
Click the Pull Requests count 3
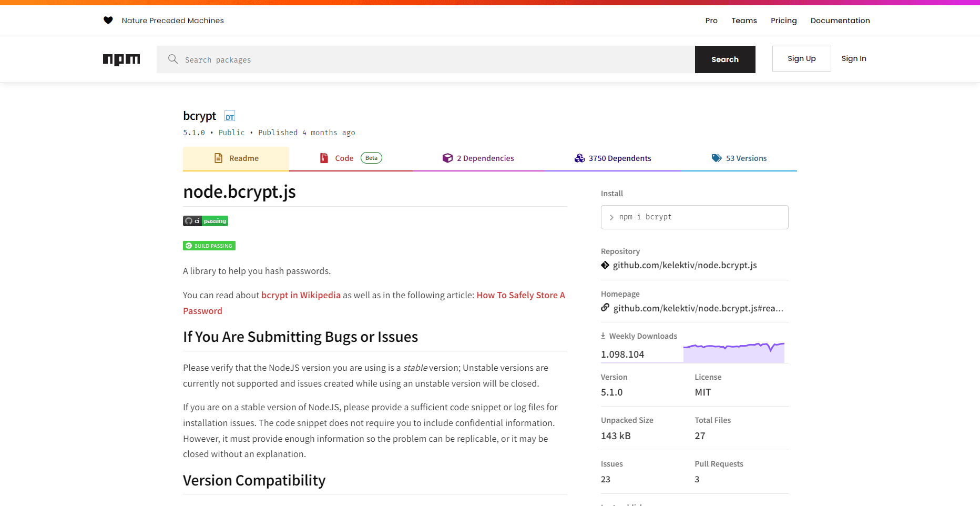697,480
